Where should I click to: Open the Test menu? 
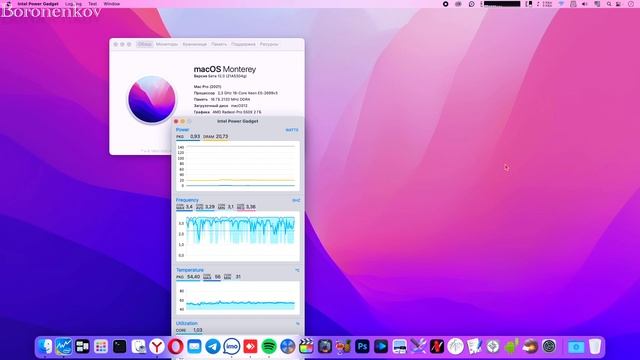click(x=93, y=4)
